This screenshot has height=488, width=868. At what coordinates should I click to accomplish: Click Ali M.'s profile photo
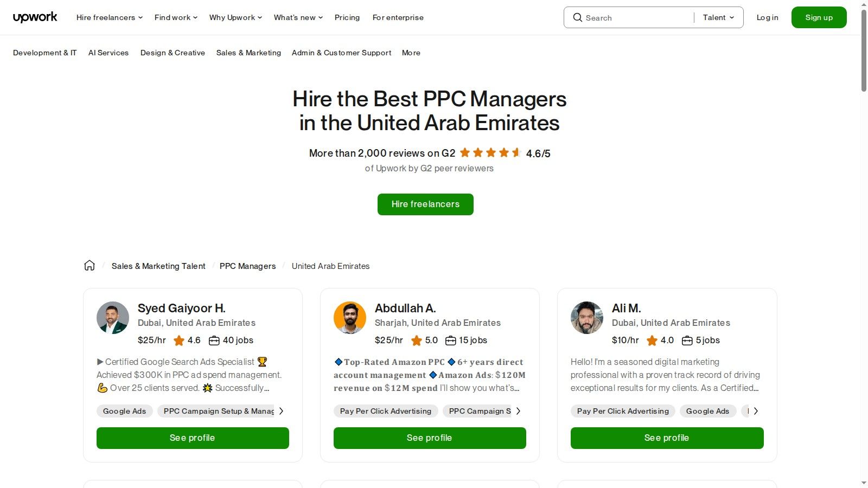[x=586, y=318]
